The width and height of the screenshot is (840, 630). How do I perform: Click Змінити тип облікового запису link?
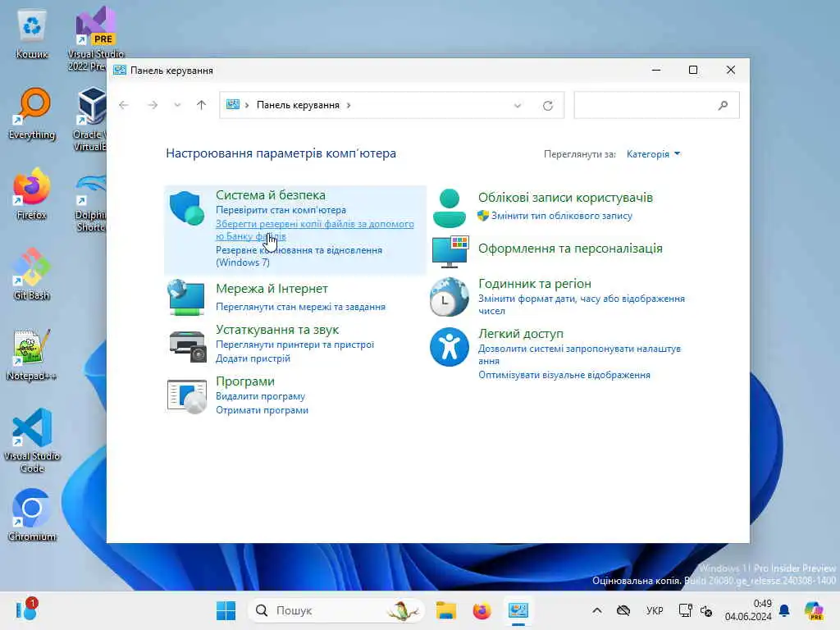(561, 216)
